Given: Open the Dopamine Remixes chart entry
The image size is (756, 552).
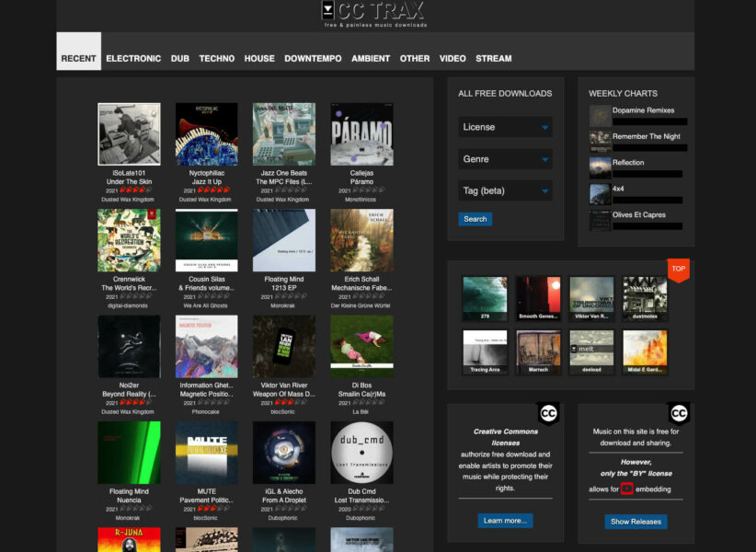Looking at the screenshot, I should point(646,109).
